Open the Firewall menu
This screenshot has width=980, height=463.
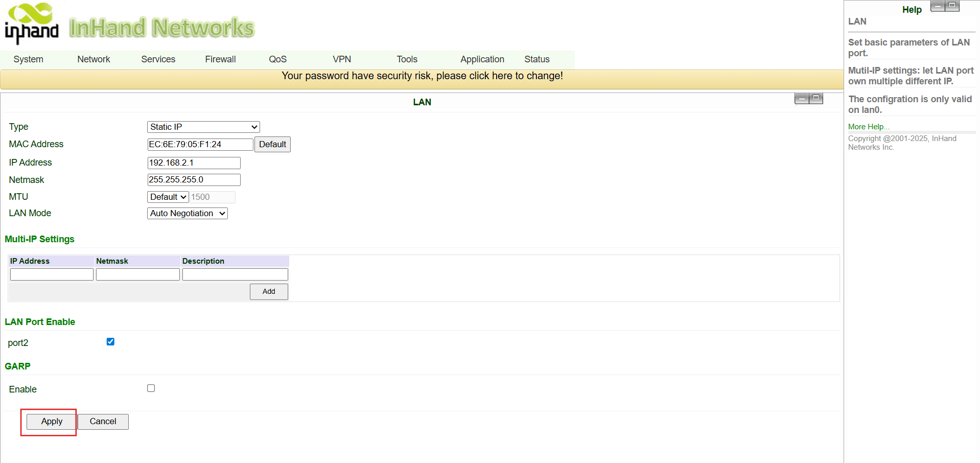tap(220, 59)
